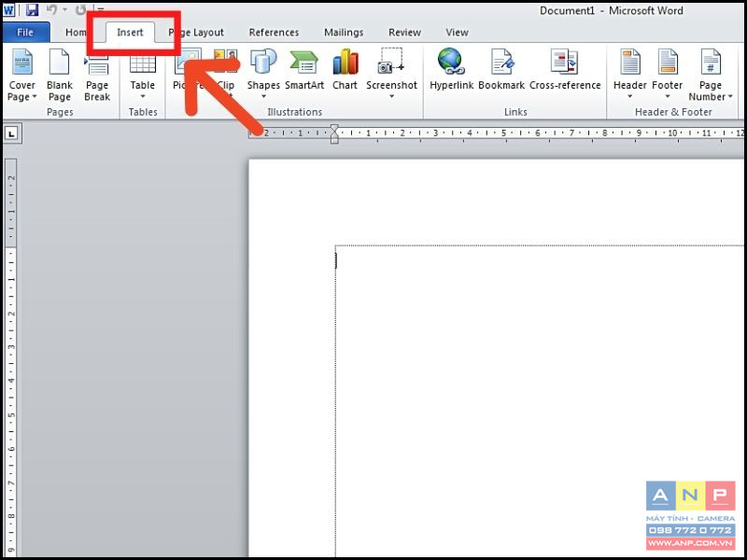747x560 pixels.
Task: Click the "Header & Footer" group label
Action: click(673, 112)
